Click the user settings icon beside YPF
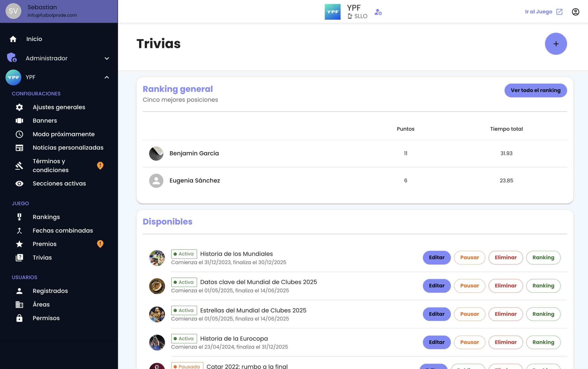Image resolution: width=588 pixels, height=369 pixels. point(378,12)
